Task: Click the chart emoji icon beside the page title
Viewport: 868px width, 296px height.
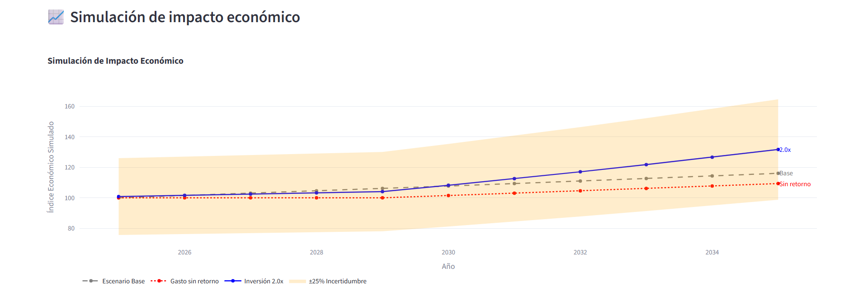Action: [x=56, y=17]
